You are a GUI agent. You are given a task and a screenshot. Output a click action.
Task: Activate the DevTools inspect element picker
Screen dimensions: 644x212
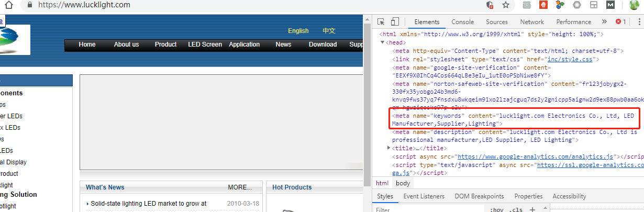[x=381, y=22]
